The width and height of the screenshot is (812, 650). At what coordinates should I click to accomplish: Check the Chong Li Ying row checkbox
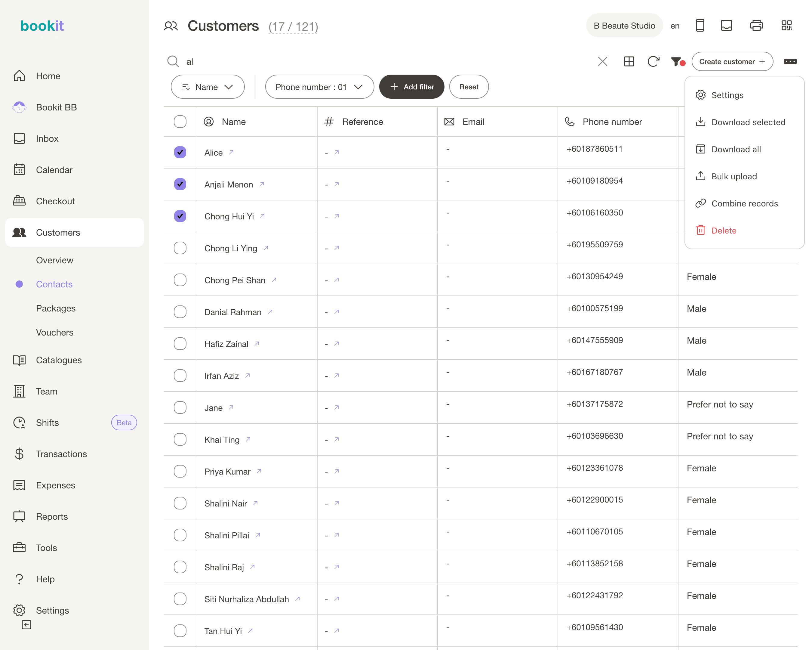click(180, 248)
